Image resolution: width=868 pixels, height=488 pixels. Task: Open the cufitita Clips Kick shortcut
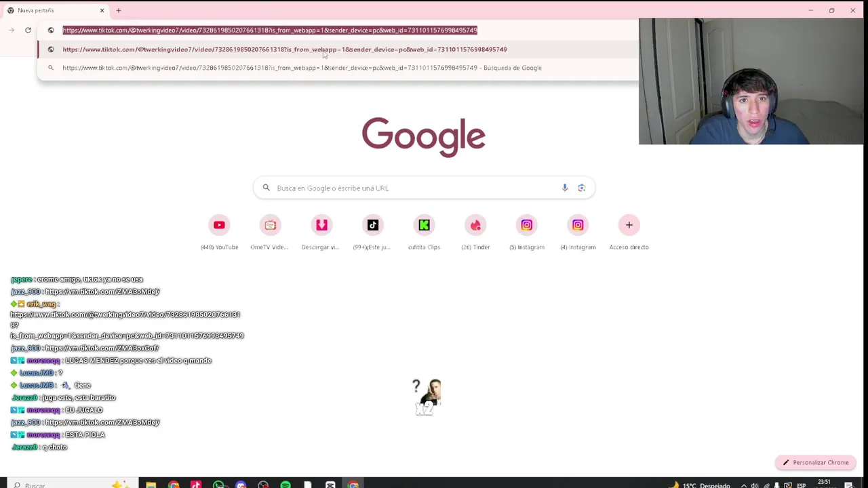(x=424, y=232)
